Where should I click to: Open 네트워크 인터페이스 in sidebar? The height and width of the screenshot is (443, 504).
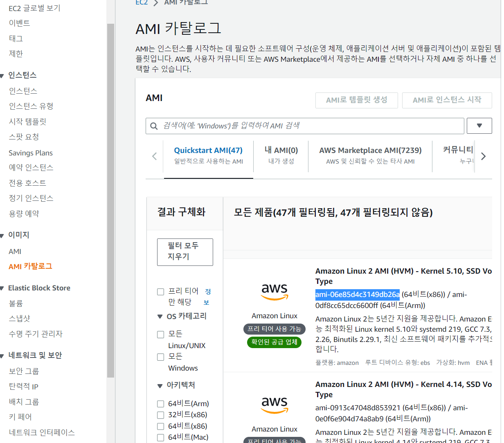tap(42, 432)
